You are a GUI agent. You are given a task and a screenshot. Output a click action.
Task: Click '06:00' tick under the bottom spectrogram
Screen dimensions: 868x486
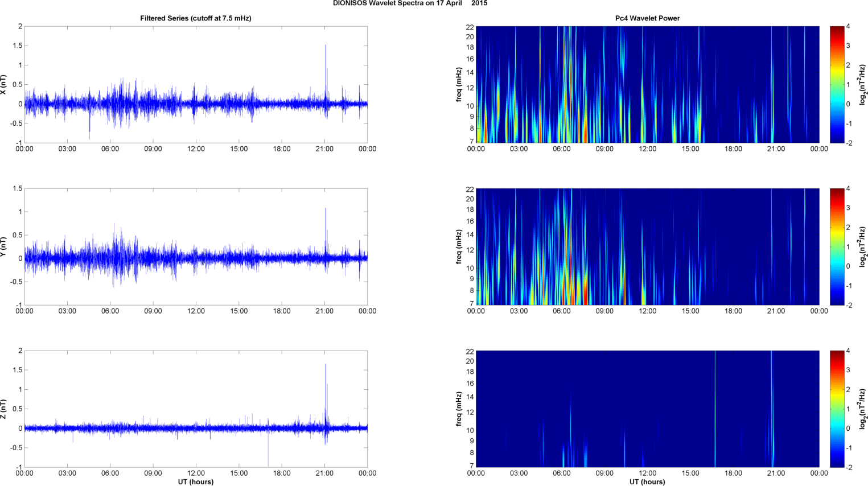click(x=561, y=473)
